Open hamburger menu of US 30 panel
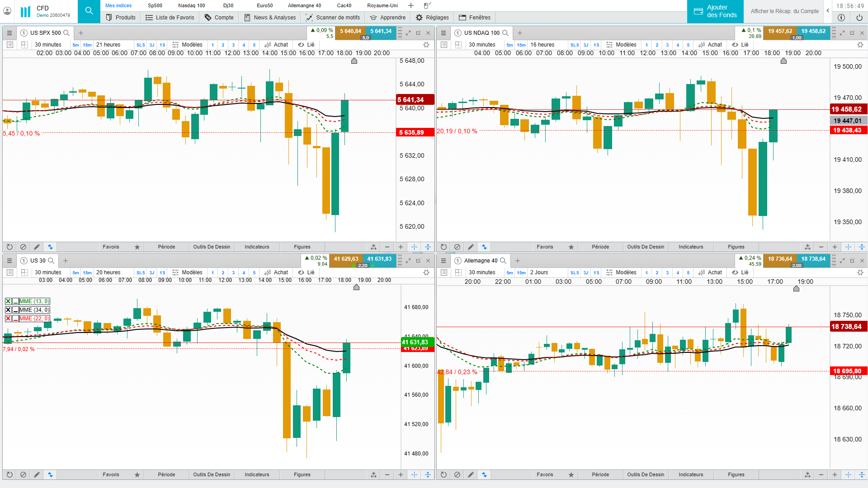 coord(9,261)
